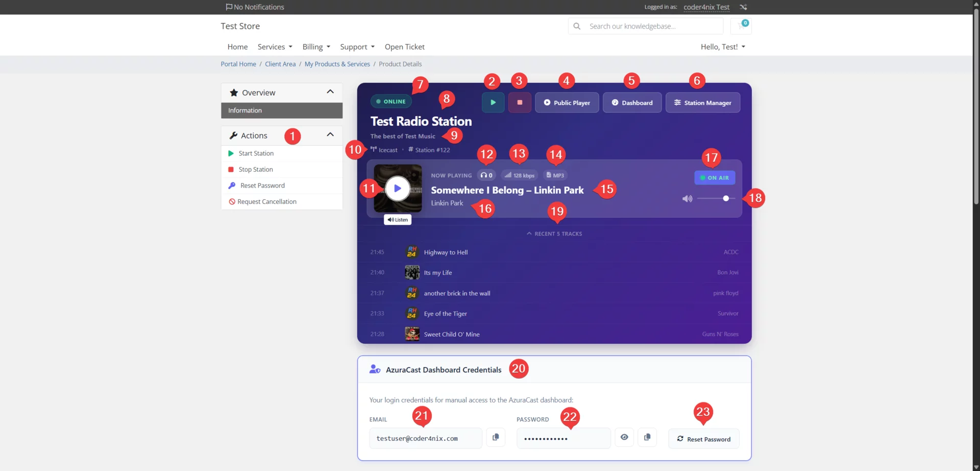Viewport: 980px width, 471px height.
Task: Copy the password using the copy icon
Action: 647,437
